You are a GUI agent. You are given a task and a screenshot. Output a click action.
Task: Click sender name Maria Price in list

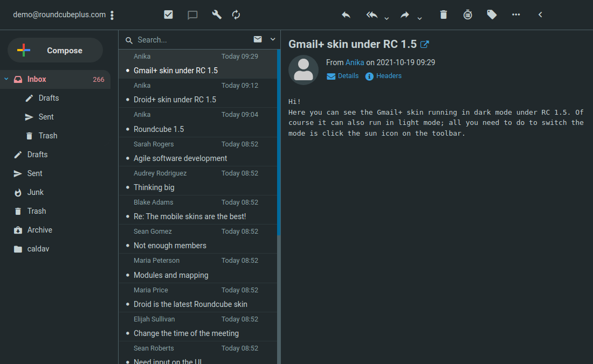pyautogui.click(x=150, y=290)
